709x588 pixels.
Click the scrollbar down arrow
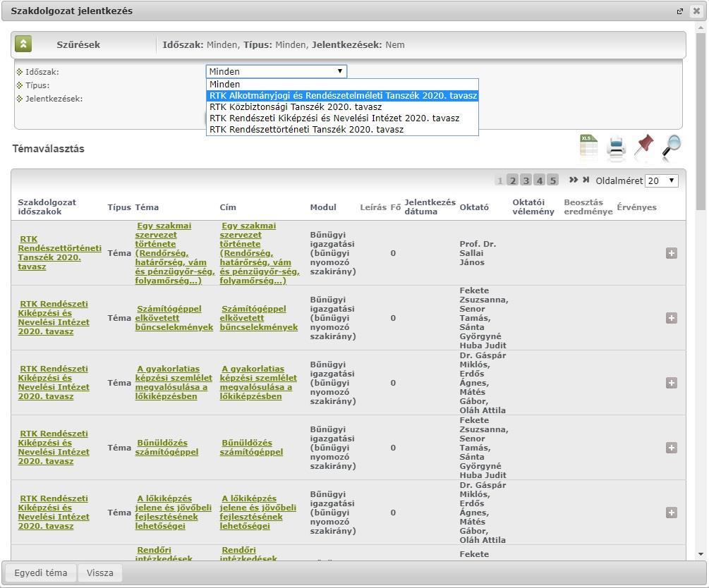point(701,554)
